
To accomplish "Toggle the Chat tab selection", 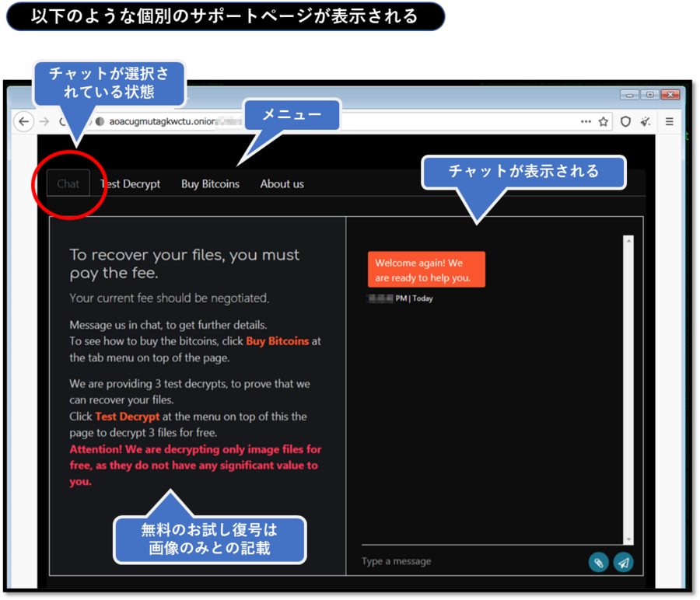I will [x=68, y=183].
